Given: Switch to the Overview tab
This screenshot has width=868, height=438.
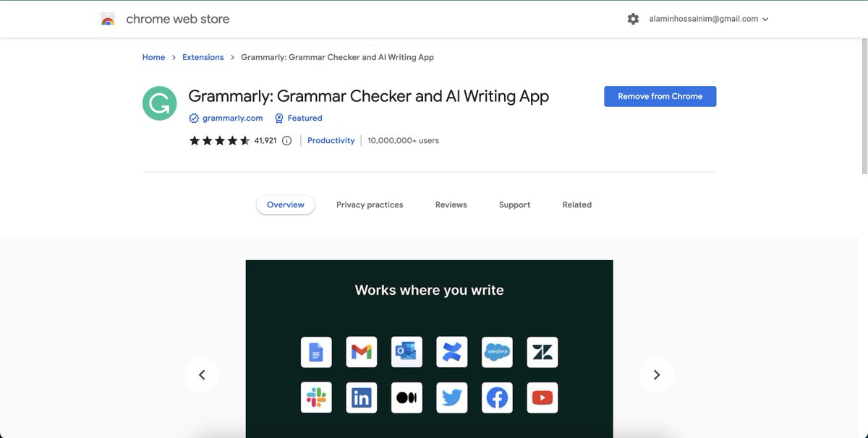Looking at the screenshot, I should pyautogui.click(x=286, y=205).
